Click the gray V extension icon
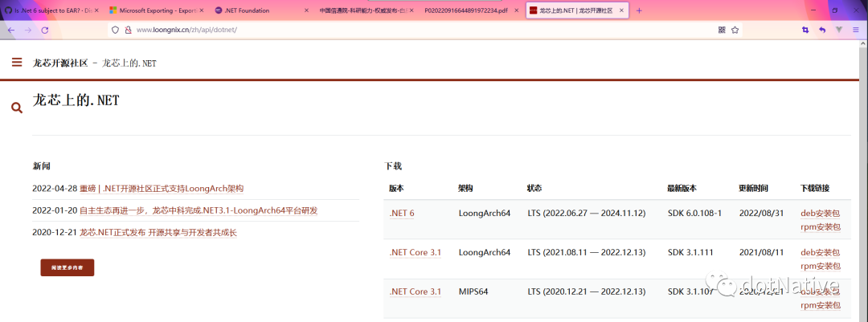 point(839,31)
